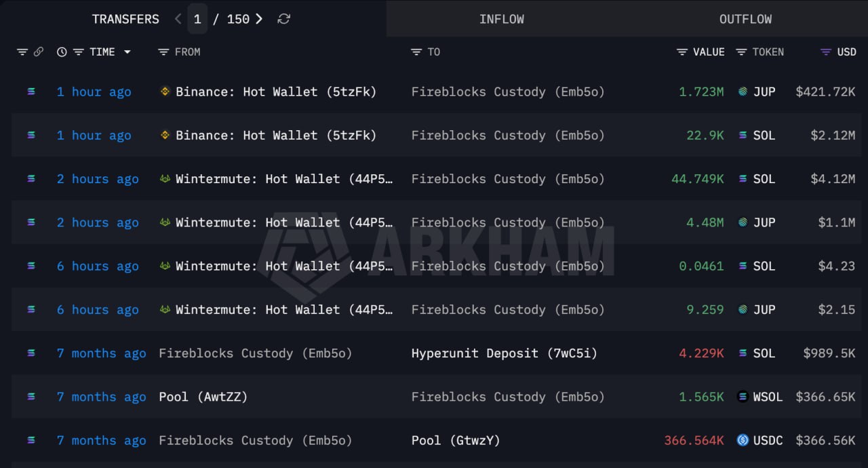Open Wintermute: Hot Wallet in 0.0461 row

pos(284,266)
